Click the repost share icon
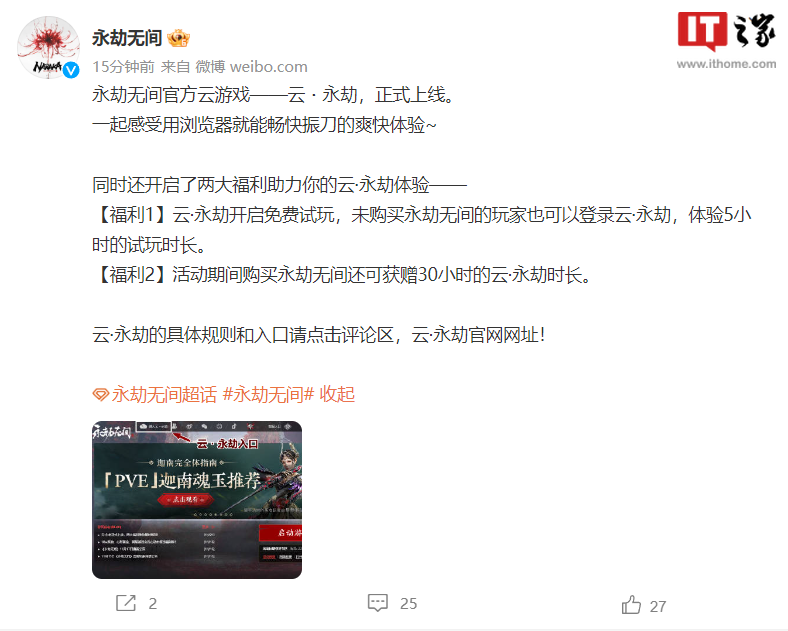This screenshot has height=631, width=788. (126, 602)
